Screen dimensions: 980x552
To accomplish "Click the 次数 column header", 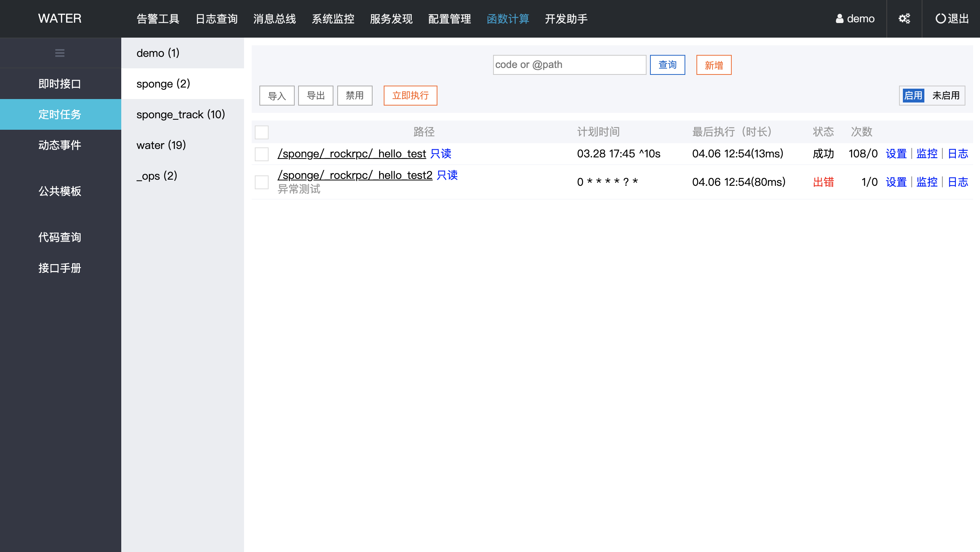I will point(861,132).
